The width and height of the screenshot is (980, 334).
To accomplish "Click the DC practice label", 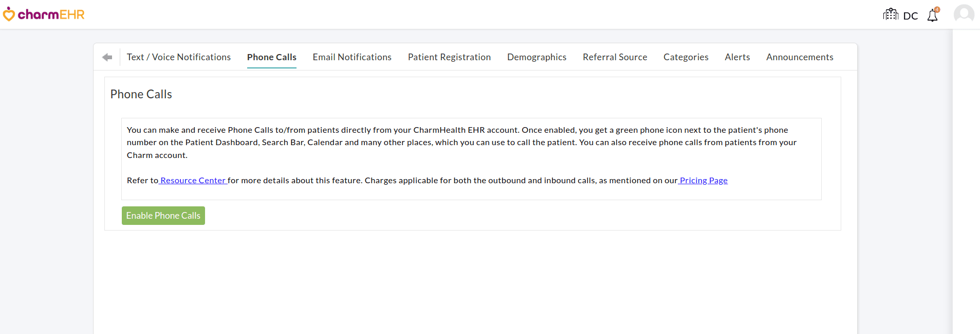I will tap(910, 16).
